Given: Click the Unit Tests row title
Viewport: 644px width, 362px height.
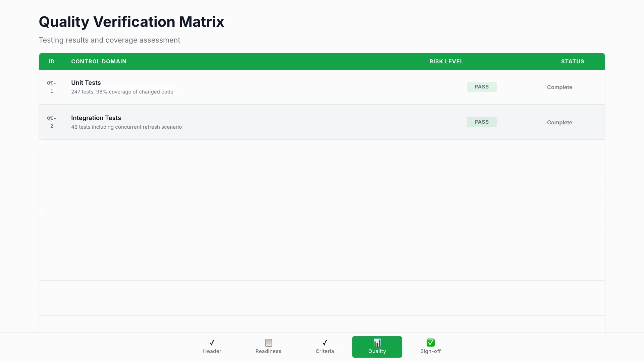Looking at the screenshot, I should click(86, 83).
